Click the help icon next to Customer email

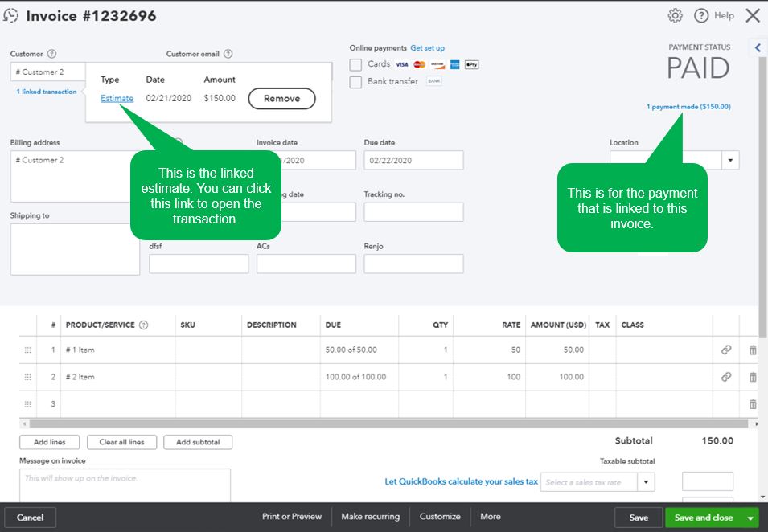228,54
